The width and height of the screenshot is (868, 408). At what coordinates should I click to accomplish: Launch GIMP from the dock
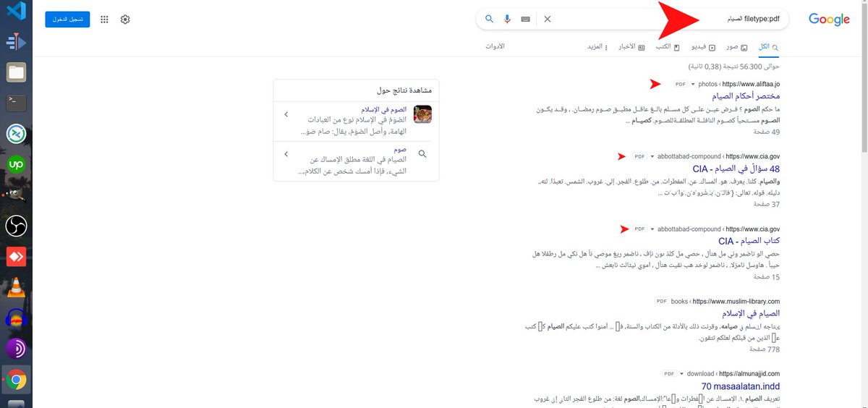[16, 195]
